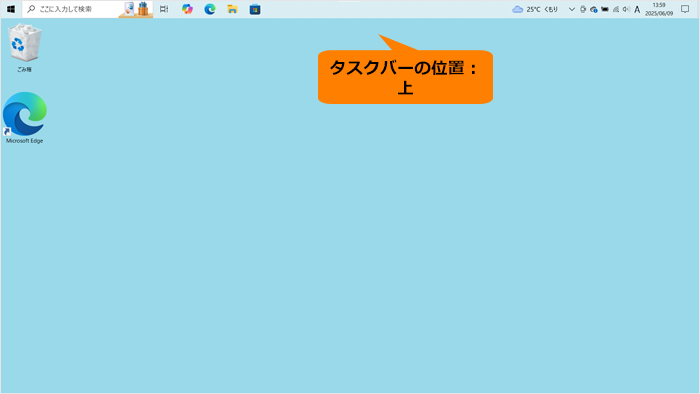Viewport: 700px width, 394px height.
Task: Open Microsoft Store from the taskbar
Action: (x=255, y=9)
